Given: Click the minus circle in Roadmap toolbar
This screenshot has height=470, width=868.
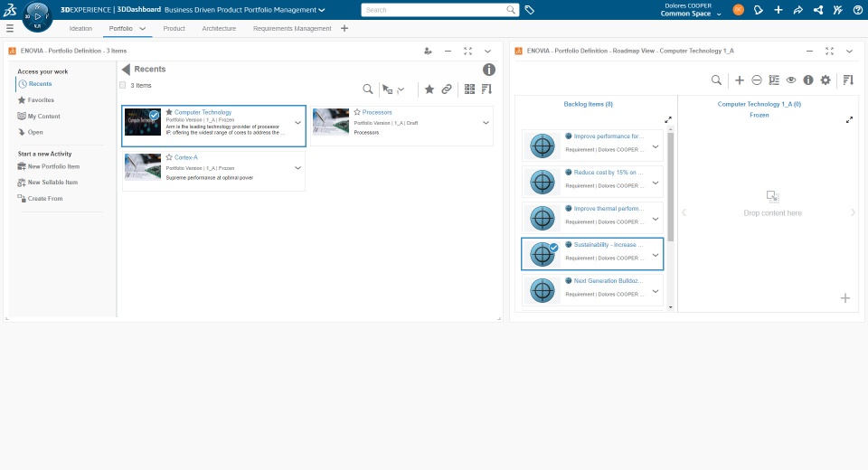Looking at the screenshot, I should tap(757, 80).
